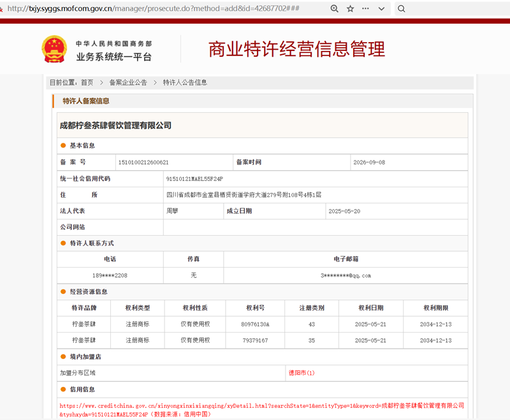
Task: Select registration class 43 cell
Action: tap(312, 324)
